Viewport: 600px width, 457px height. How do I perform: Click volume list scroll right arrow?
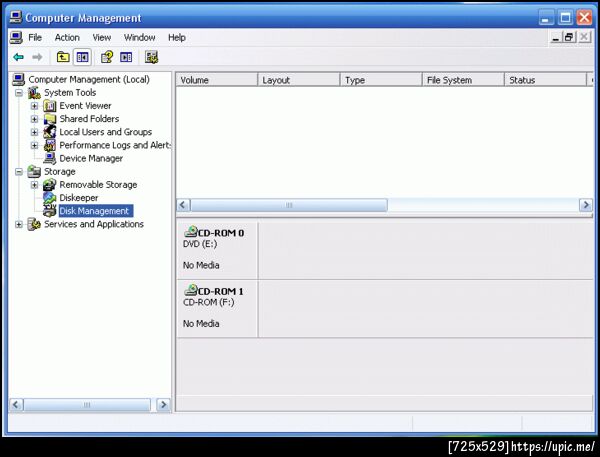[585, 205]
